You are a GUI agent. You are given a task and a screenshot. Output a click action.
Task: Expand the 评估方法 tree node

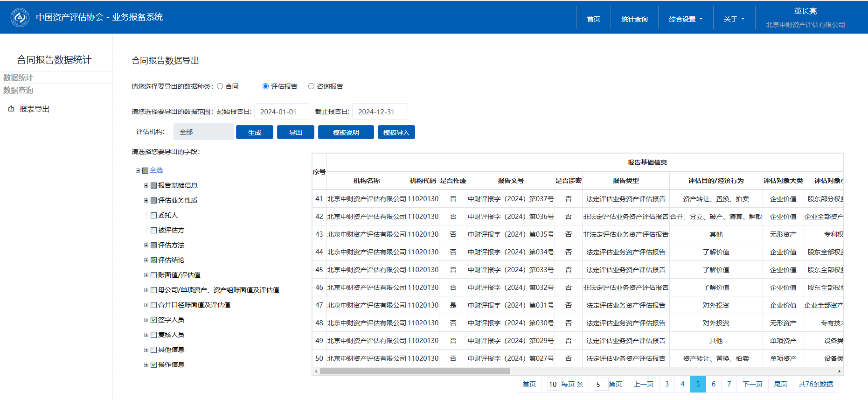(x=146, y=246)
